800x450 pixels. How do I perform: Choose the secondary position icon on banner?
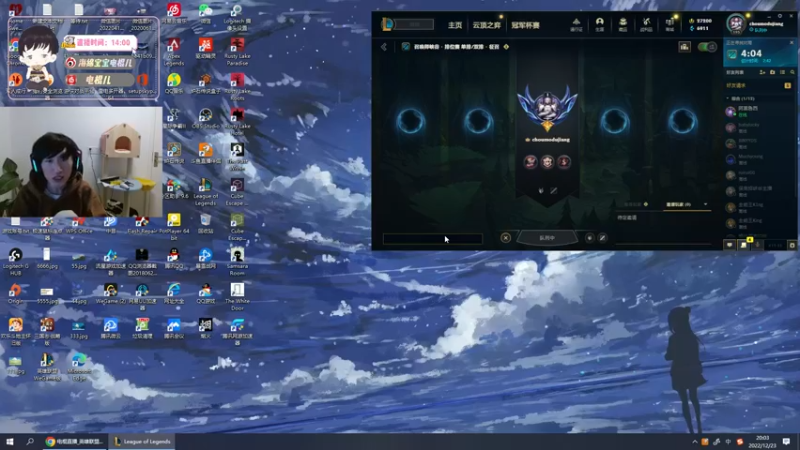tap(554, 190)
